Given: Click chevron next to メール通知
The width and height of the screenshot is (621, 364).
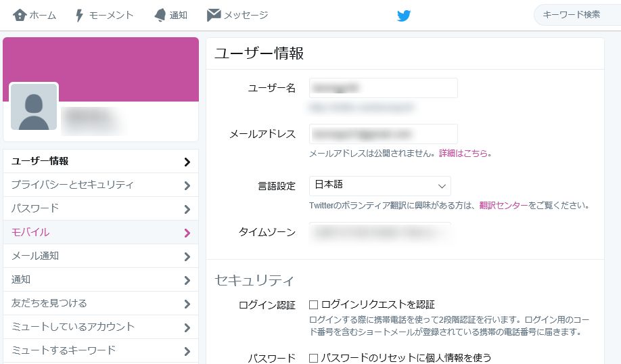Looking at the screenshot, I should pyautogui.click(x=187, y=257).
